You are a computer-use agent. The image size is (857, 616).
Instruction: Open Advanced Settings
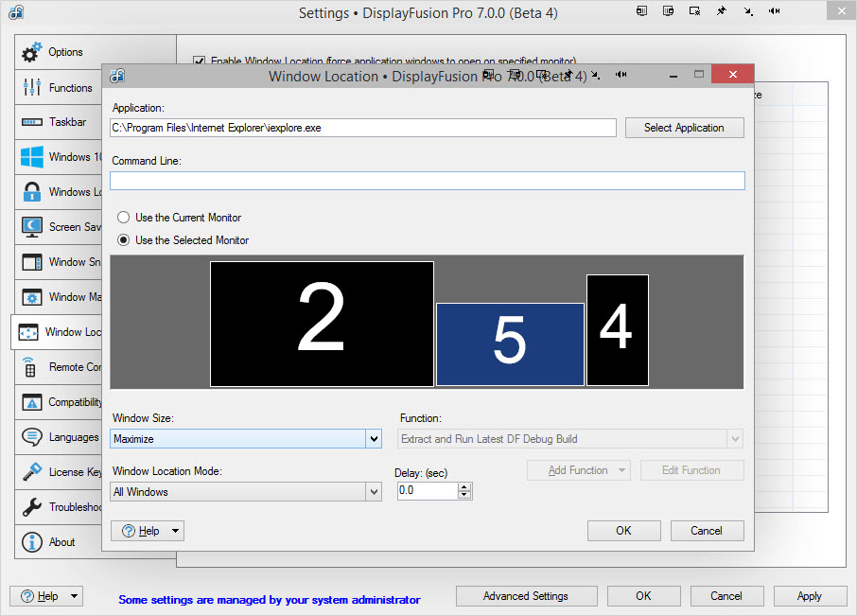coord(526,596)
